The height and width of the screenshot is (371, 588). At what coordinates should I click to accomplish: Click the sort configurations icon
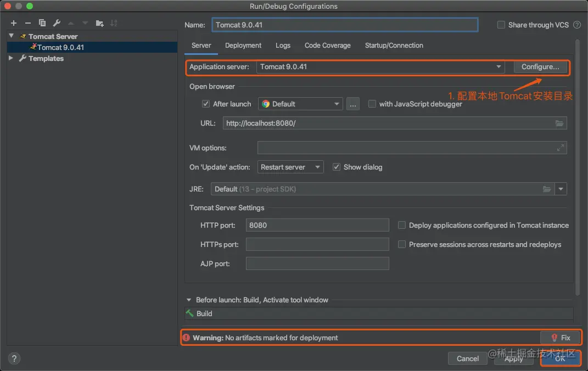coord(114,23)
